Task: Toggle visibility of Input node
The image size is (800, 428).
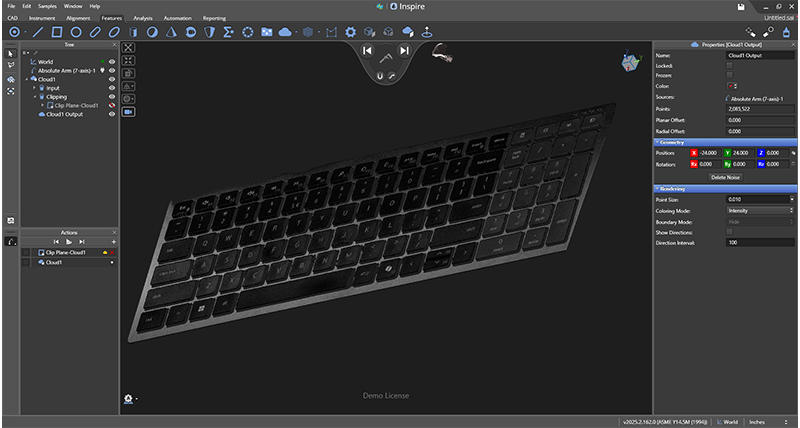Action: (112, 88)
